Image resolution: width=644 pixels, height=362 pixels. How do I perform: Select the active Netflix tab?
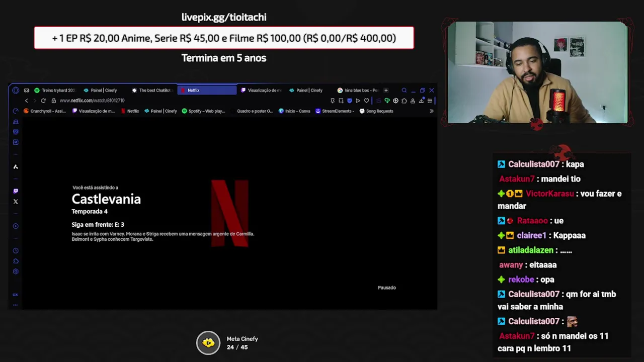tap(206, 90)
